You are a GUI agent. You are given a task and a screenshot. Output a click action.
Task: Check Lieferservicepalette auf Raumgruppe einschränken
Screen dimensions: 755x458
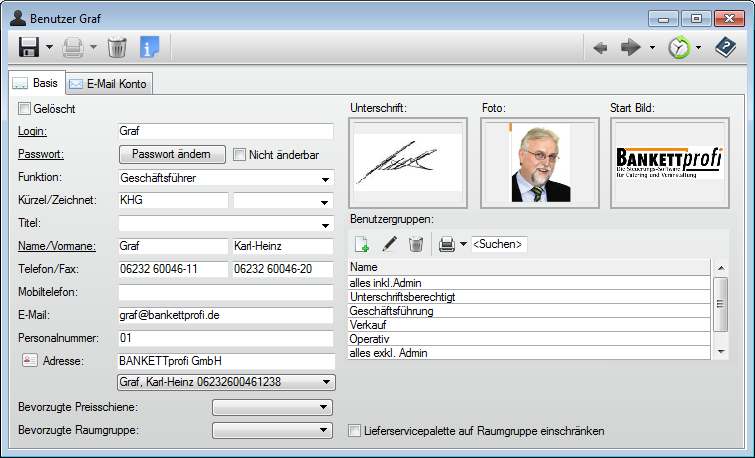point(354,431)
